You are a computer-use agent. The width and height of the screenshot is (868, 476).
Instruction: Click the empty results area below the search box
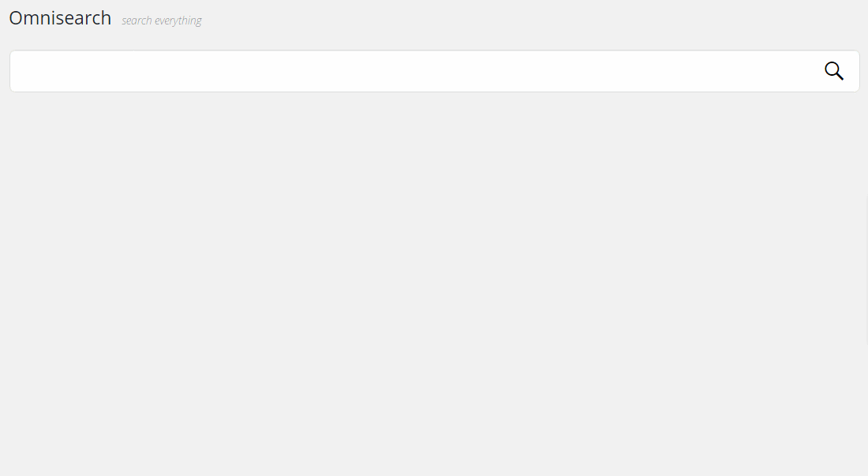pyautogui.click(x=434, y=283)
